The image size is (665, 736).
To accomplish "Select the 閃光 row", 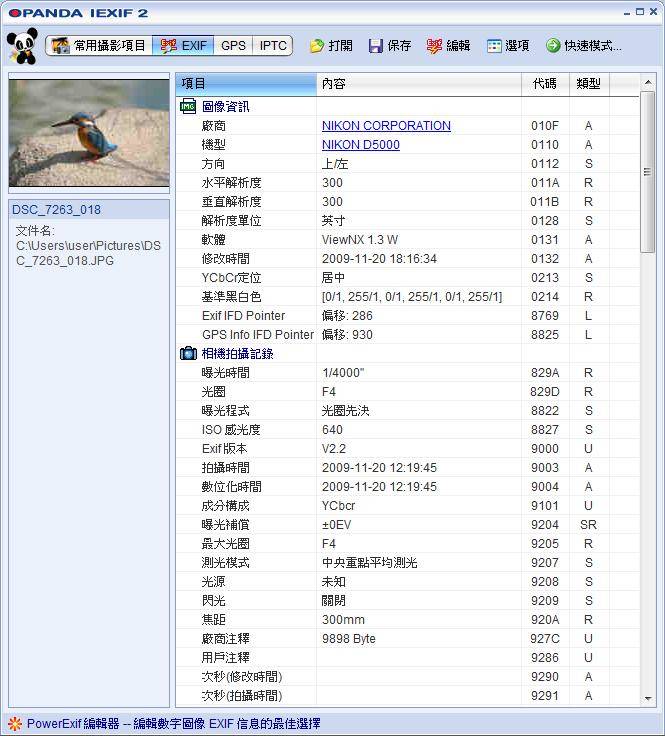I will click(408, 601).
